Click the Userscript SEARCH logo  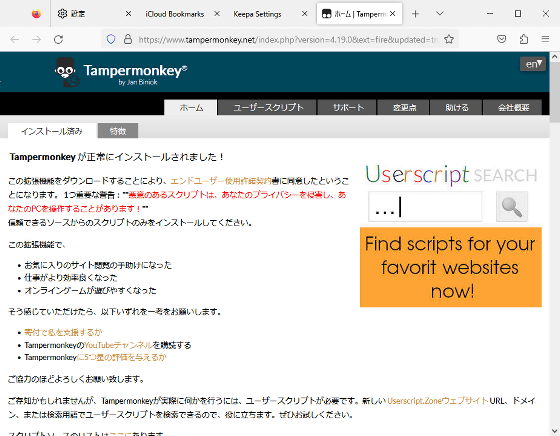[451, 175]
